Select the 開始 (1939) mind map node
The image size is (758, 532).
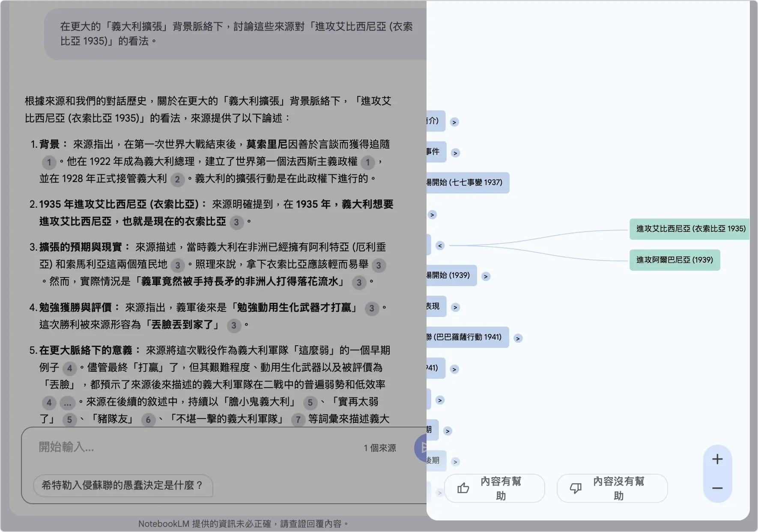pos(451,275)
